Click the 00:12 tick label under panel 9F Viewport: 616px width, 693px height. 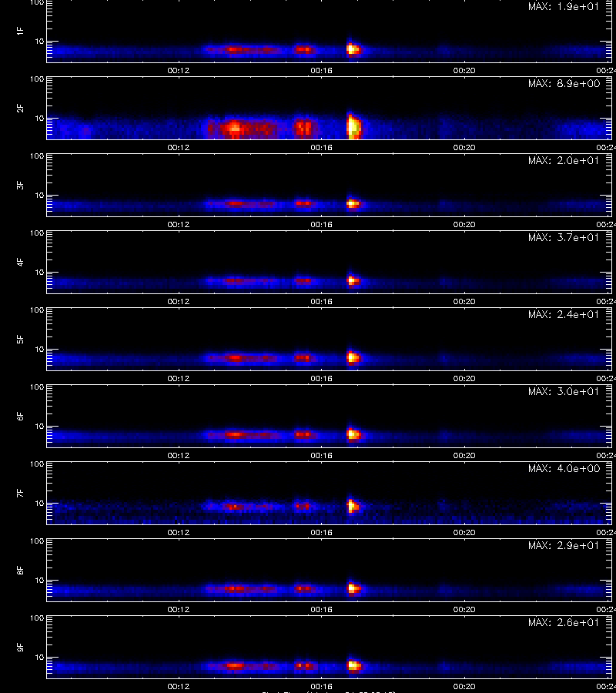coord(179,686)
